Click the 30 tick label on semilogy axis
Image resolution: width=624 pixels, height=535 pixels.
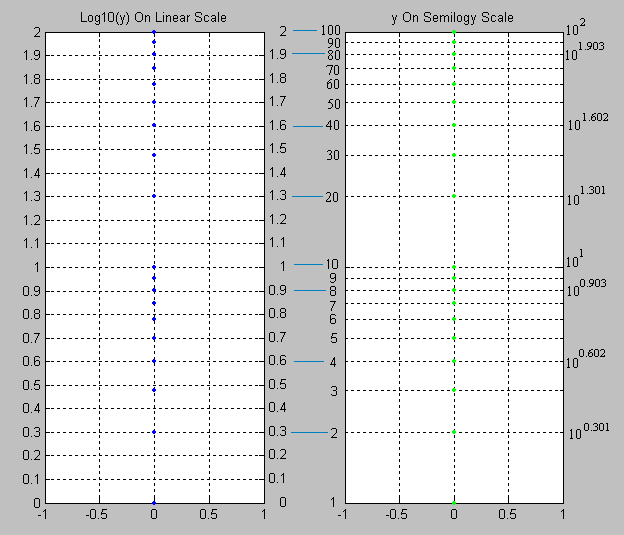tap(330, 155)
